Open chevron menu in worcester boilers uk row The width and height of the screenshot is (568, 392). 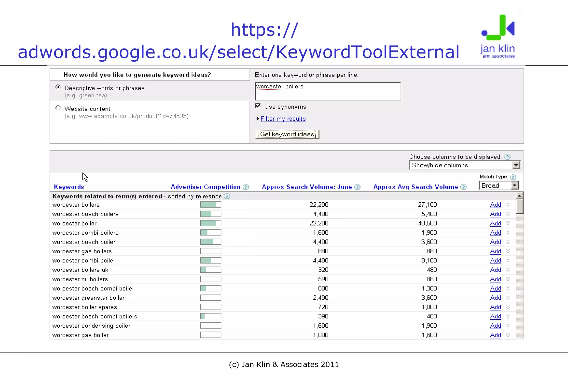(x=508, y=270)
